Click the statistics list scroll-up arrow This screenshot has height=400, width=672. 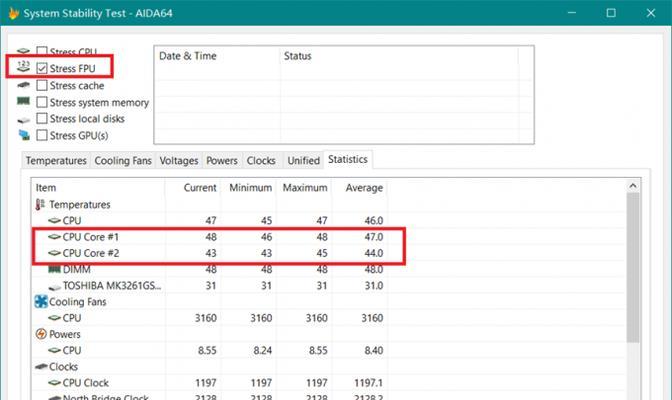633,186
